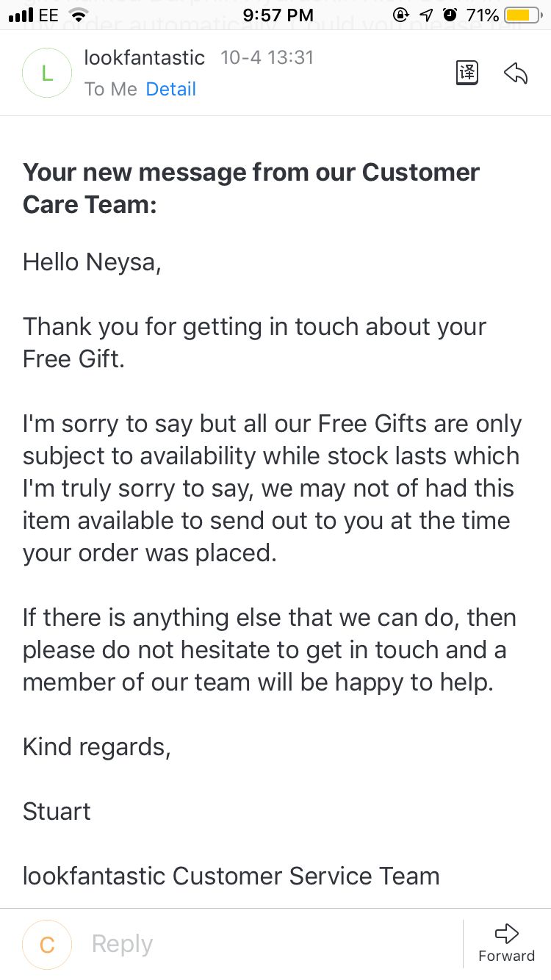This screenshot has width=551, height=980.
Task: Tap the lookfantastic sender name
Action: pos(145,57)
